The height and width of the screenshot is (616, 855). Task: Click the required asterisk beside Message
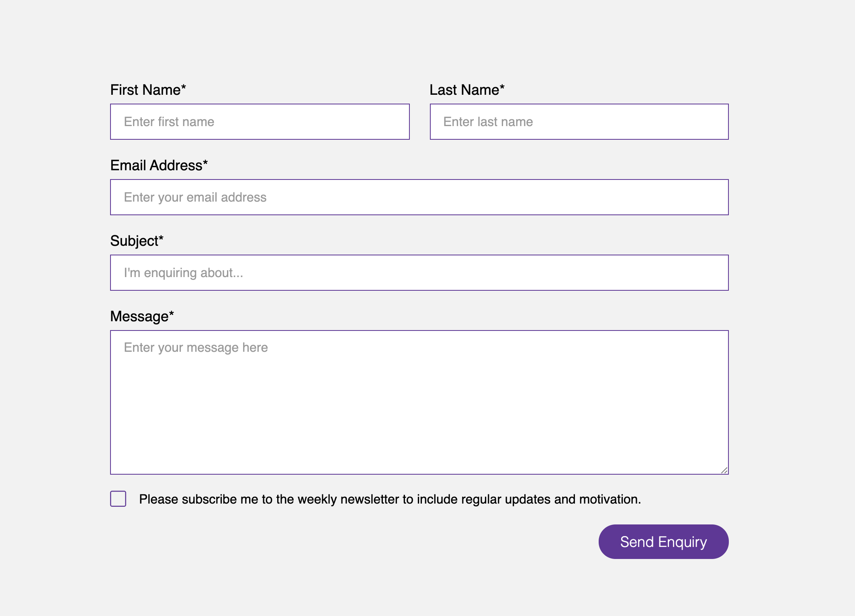pyautogui.click(x=172, y=314)
